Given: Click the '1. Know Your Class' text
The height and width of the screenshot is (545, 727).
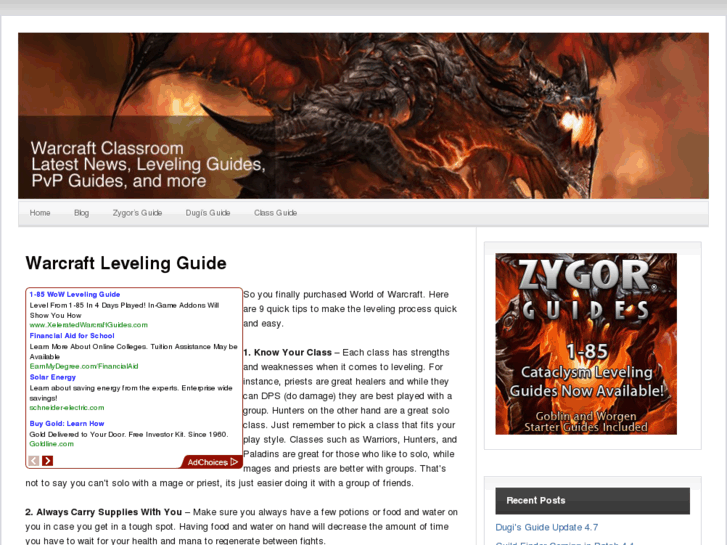Looking at the screenshot, I should pyautogui.click(x=288, y=353).
